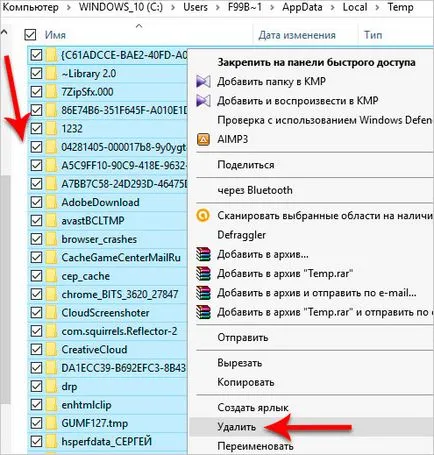Click the left pane vertical scrollbar

(5, 288)
